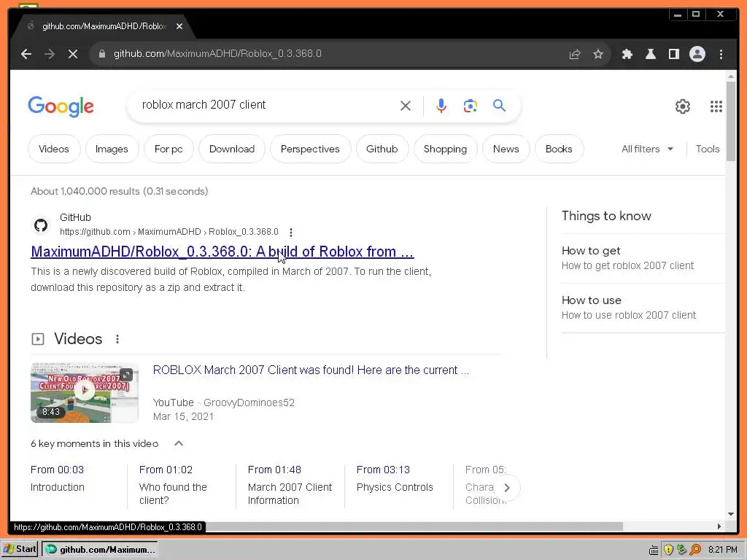Select the For pc filter chip
Image resolution: width=747 pixels, height=560 pixels.
pyautogui.click(x=169, y=149)
